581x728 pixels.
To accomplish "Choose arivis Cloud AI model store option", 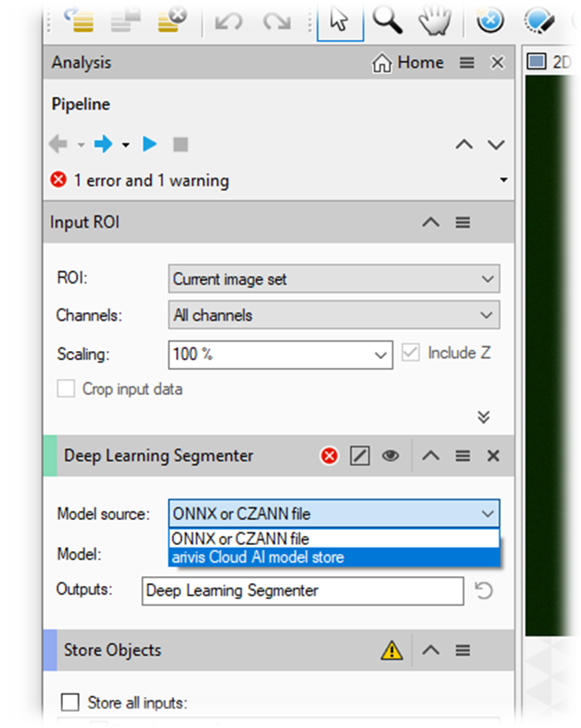I will (x=334, y=557).
